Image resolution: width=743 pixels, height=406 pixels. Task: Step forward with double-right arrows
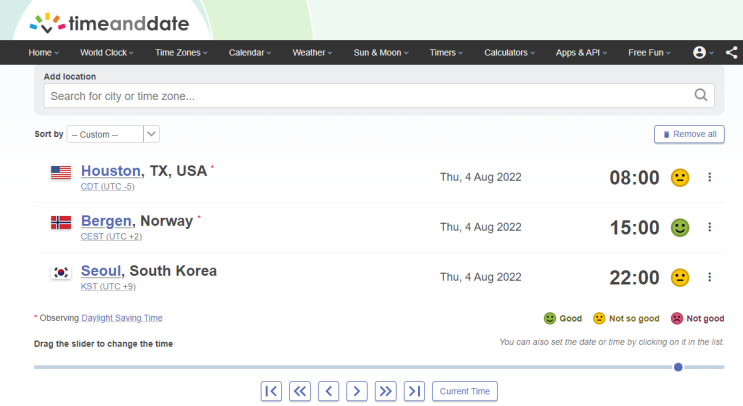click(386, 391)
